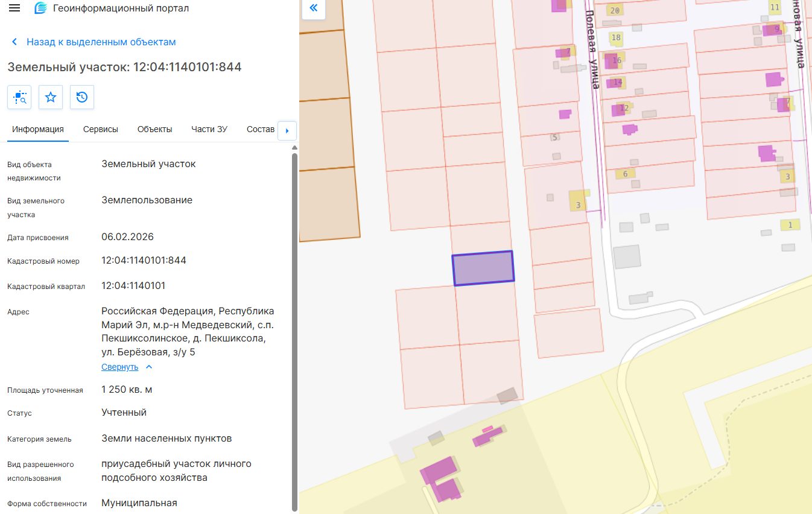The height and width of the screenshot is (514, 812).
Task: Click the area value 1 250 кв. м
Action: point(127,390)
